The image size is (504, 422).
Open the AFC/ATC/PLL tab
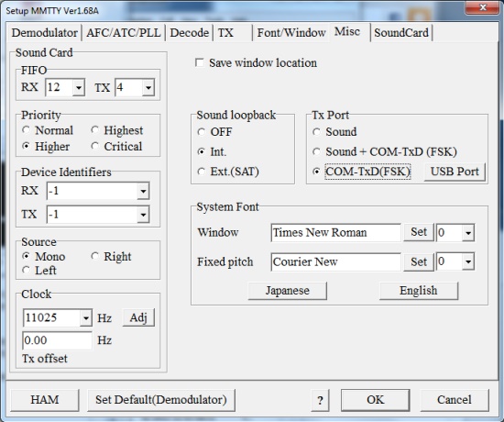pos(124,33)
